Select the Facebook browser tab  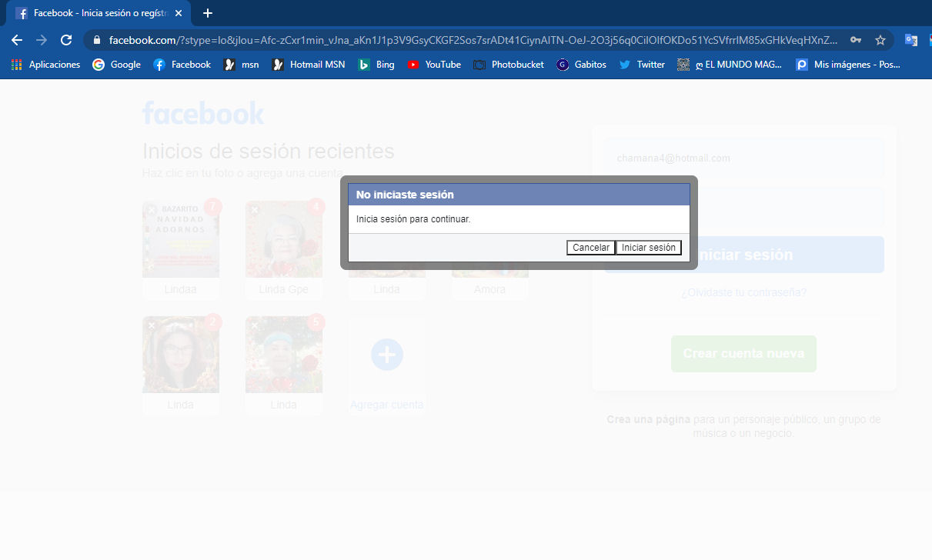pyautogui.click(x=99, y=13)
